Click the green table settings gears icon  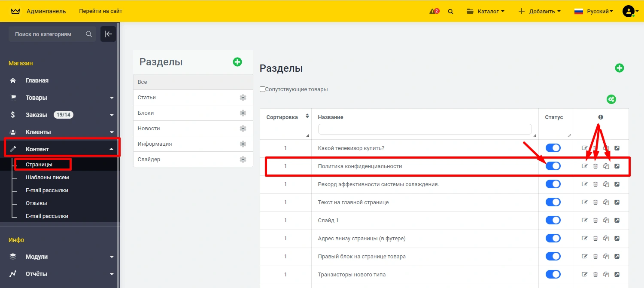click(611, 99)
